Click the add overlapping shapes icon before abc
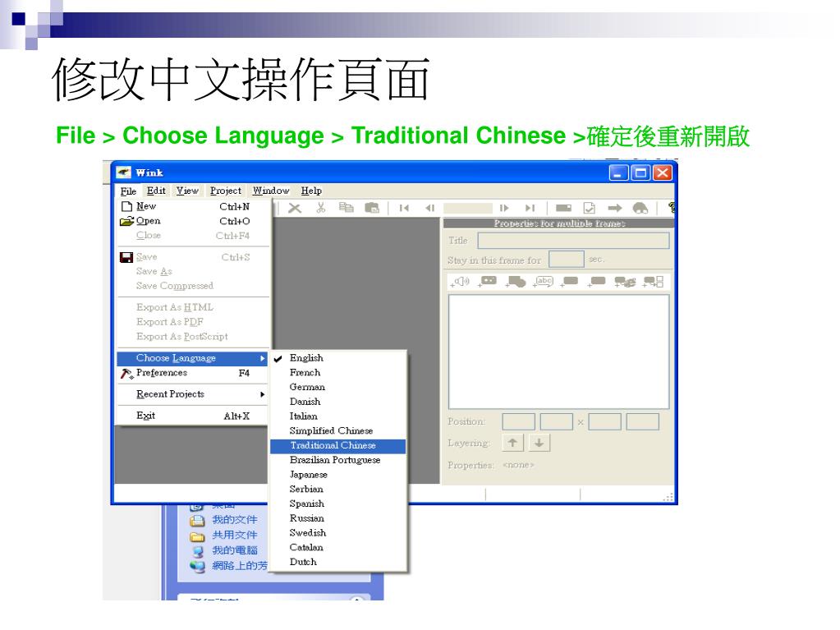 [516, 282]
